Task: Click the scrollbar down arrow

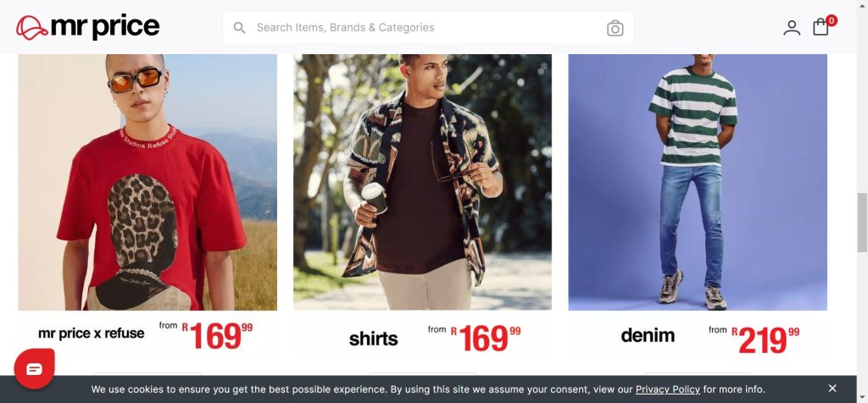Action: [862, 397]
